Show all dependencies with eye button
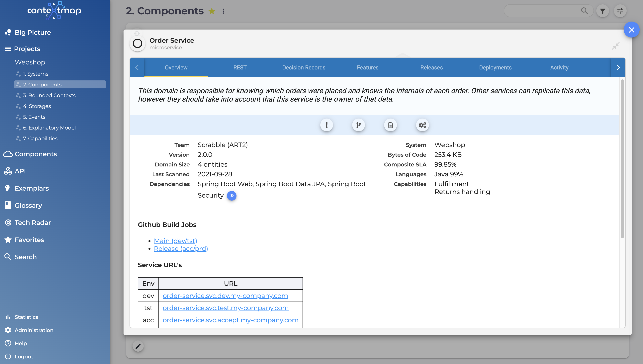 231,196
